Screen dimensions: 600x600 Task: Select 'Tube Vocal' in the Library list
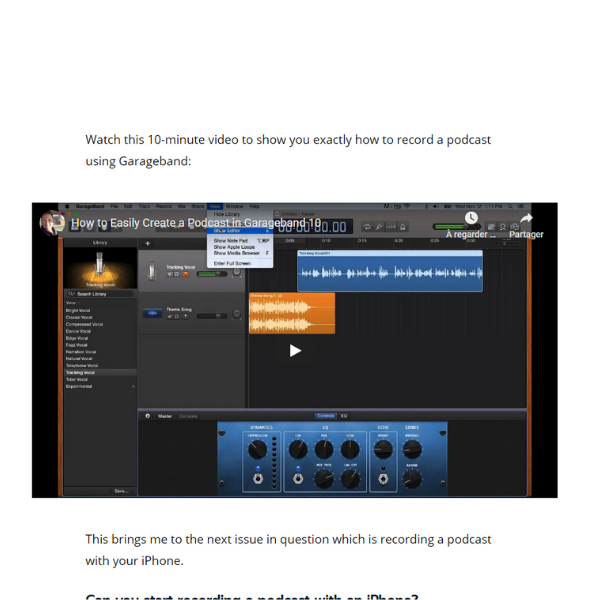[x=77, y=379]
